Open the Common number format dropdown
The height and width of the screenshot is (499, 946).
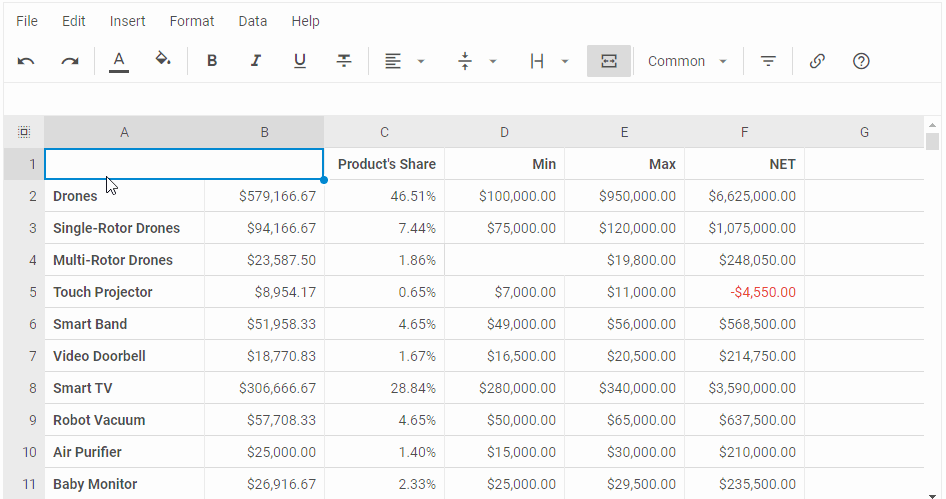(x=687, y=61)
